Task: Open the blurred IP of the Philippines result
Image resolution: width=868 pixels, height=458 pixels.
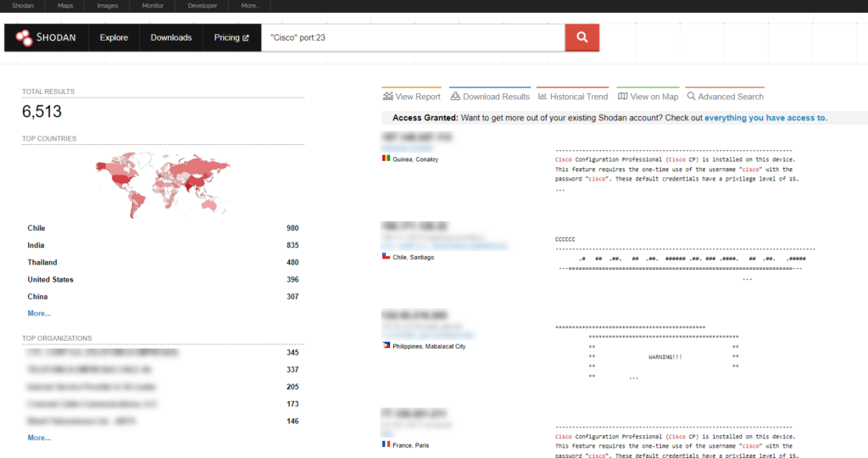Action: click(x=414, y=316)
